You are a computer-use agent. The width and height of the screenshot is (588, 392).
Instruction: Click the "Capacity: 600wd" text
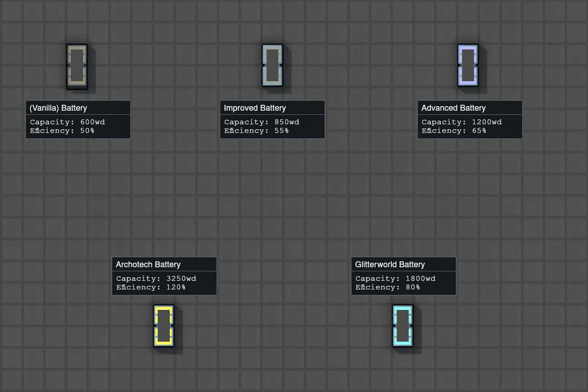[x=67, y=122]
